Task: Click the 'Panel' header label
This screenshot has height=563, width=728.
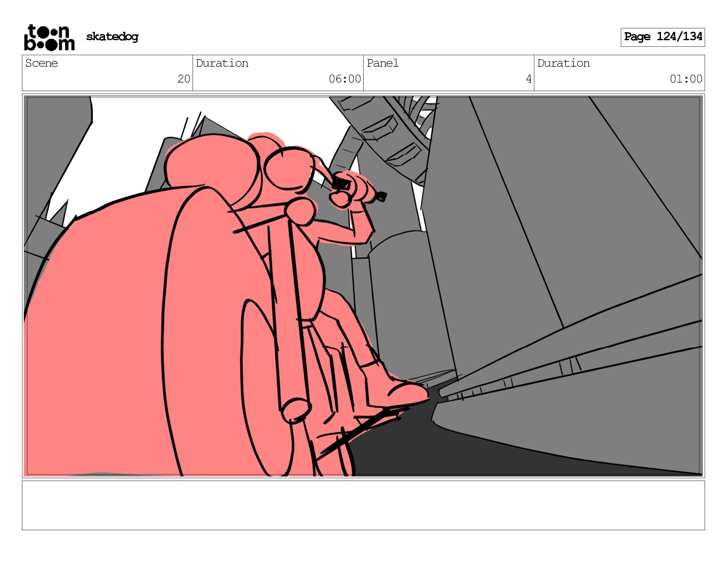Action: pyautogui.click(x=383, y=63)
